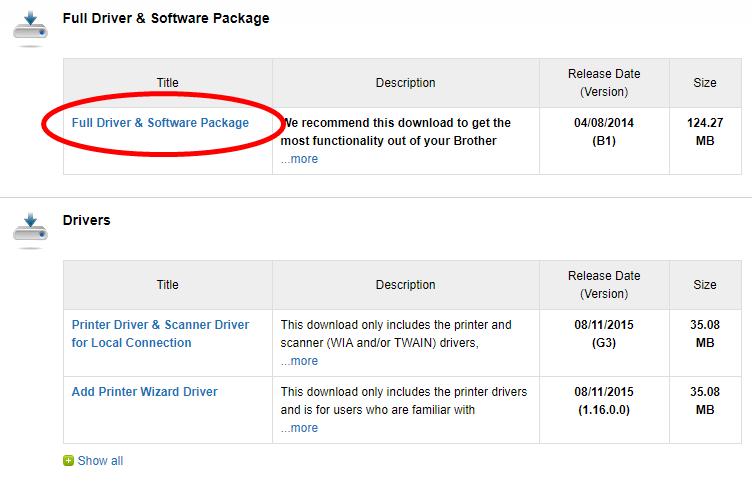Click the download icon beside Drivers heading
The image size is (752, 482).
click(30, 231)
